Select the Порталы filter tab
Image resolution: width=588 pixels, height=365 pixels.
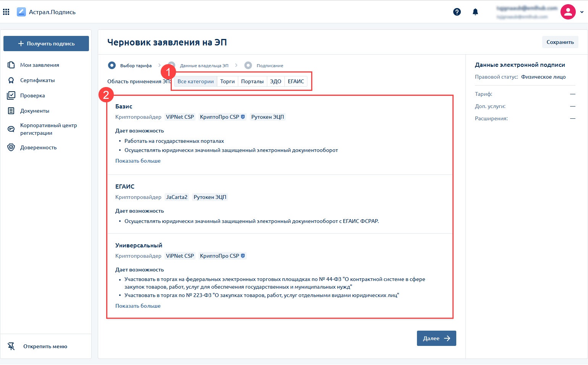click(252, 81)
